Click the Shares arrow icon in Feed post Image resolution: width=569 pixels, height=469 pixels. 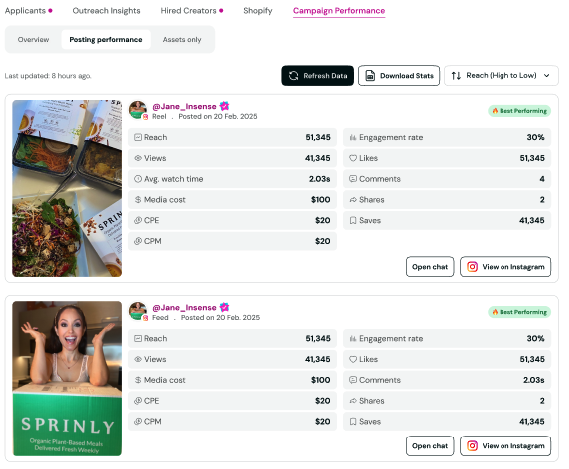(x=353, y=401)
